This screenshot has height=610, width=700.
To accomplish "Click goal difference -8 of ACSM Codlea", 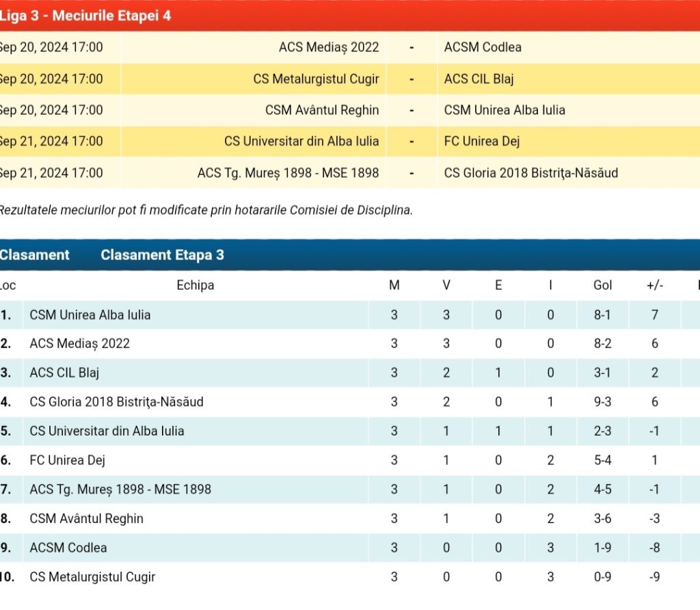I will (x=654, y=548).
